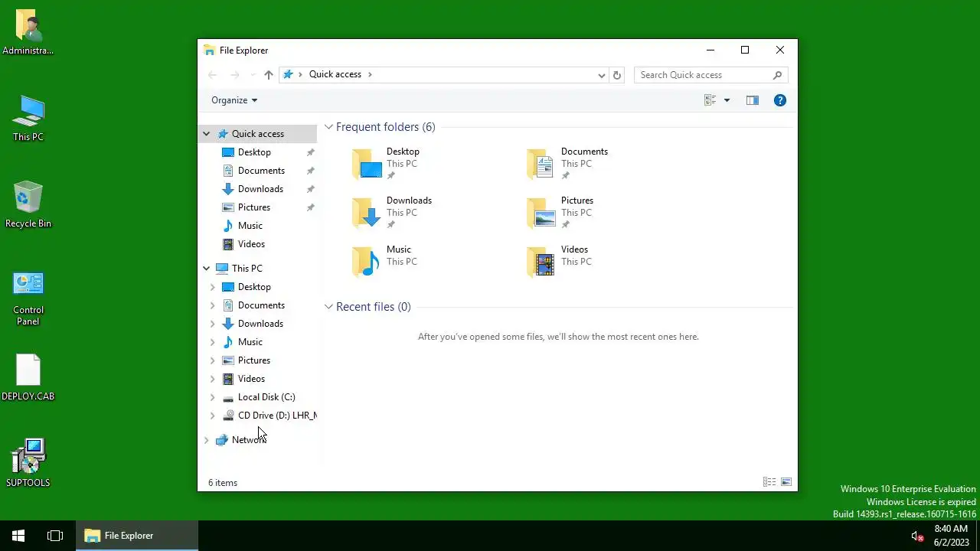
Task: Select the Control Panel desktop icon
Action: (28, 297)
